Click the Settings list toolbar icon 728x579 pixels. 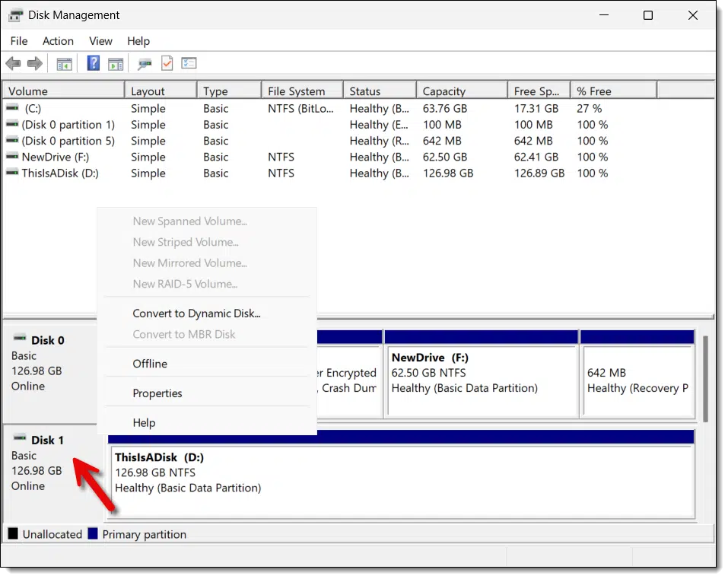click(x=189, y=62)
